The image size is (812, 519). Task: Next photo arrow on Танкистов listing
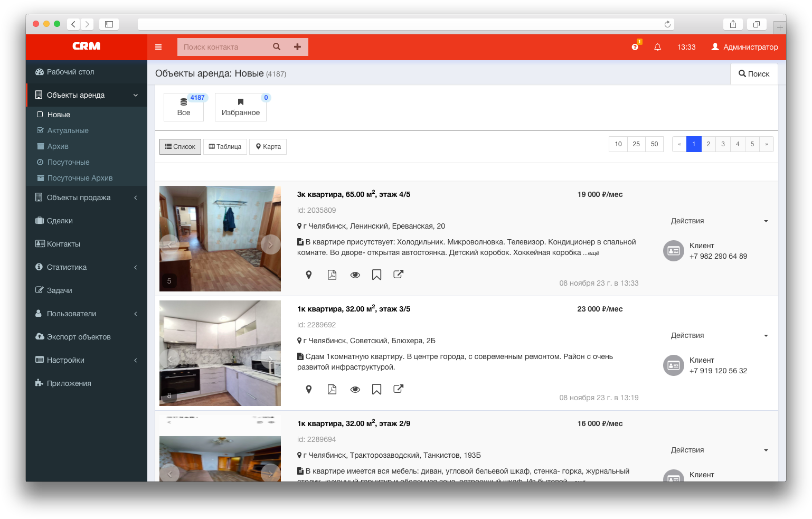click(x=270, y=474)
